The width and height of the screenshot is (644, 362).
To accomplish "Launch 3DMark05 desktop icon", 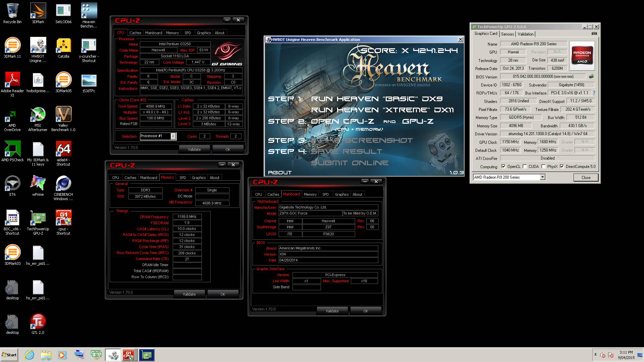I will click(63, 82).
